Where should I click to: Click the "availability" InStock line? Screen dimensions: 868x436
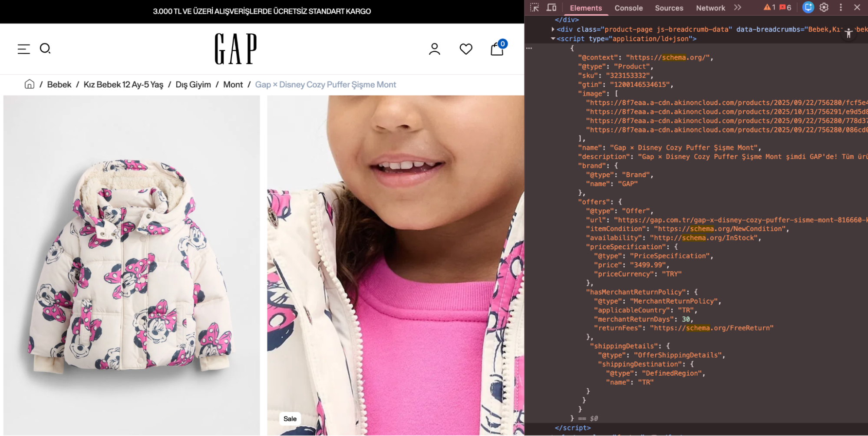pyautogui.click(x=673, y=238)
